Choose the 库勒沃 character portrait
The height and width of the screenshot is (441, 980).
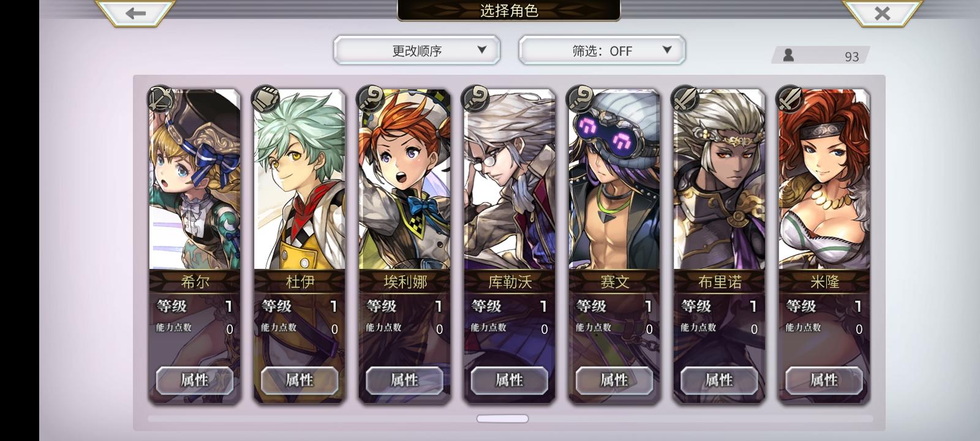(510, 179)
